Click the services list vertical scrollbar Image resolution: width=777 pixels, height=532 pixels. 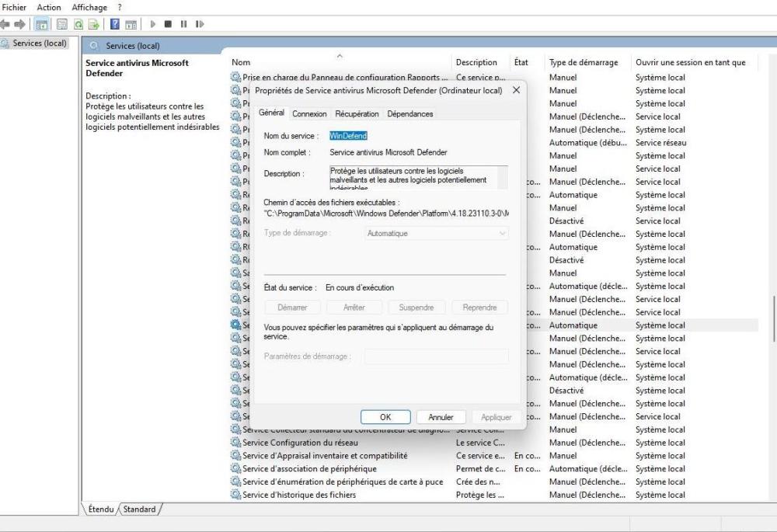(x=772, y=318)
